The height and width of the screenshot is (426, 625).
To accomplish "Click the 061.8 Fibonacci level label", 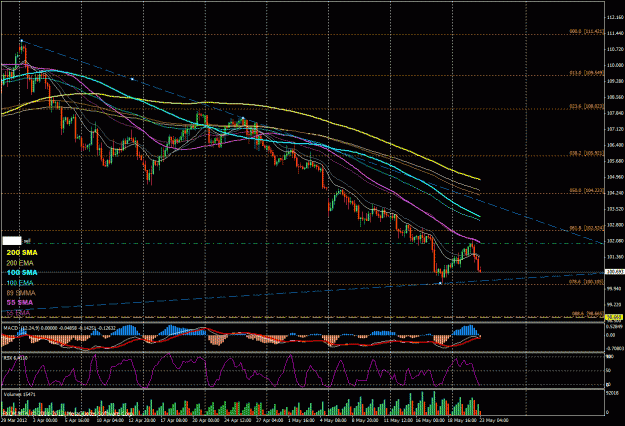I will pos(587,228).
